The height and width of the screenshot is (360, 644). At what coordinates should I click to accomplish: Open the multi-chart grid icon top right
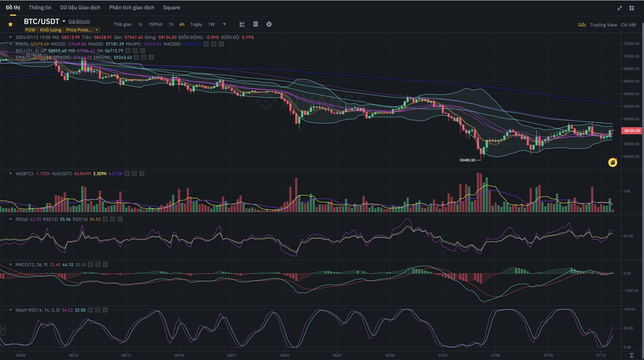(632, 8)
